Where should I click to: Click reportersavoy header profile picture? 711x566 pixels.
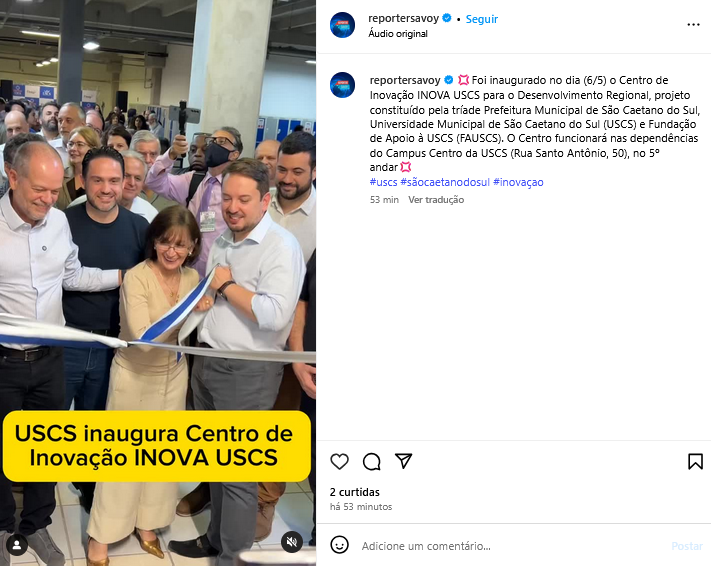342,25
